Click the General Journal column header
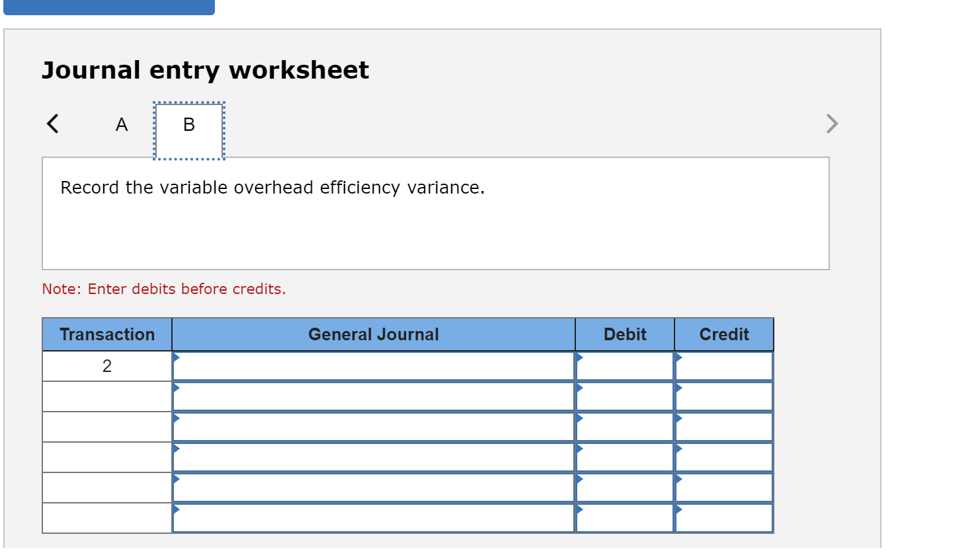980x553 pixels. point(374,334)
